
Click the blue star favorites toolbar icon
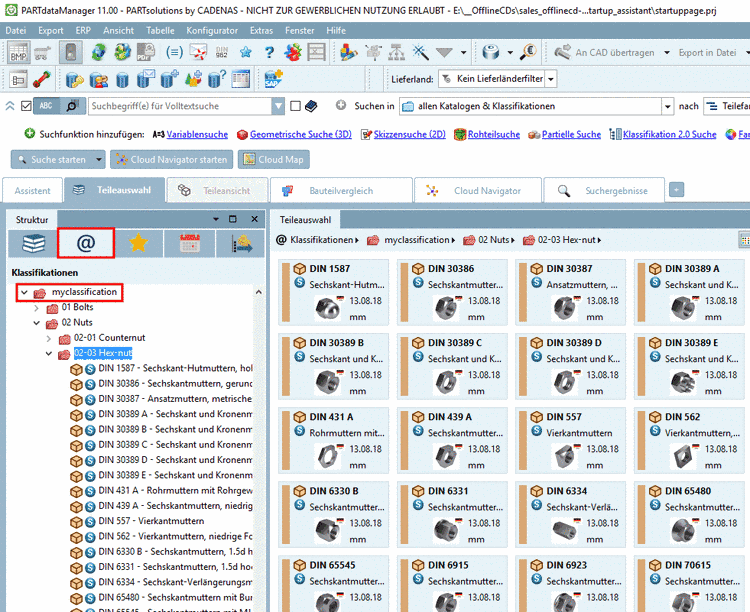coord(246,52)
